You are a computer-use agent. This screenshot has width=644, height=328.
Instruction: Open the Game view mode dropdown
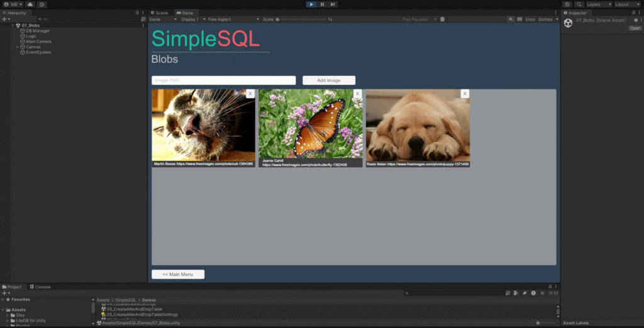[x=163, y=19]
